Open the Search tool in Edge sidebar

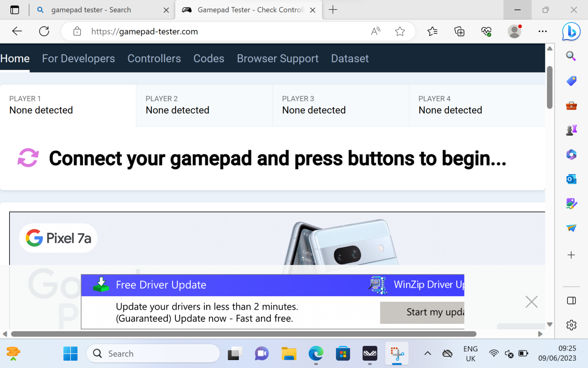571,56
